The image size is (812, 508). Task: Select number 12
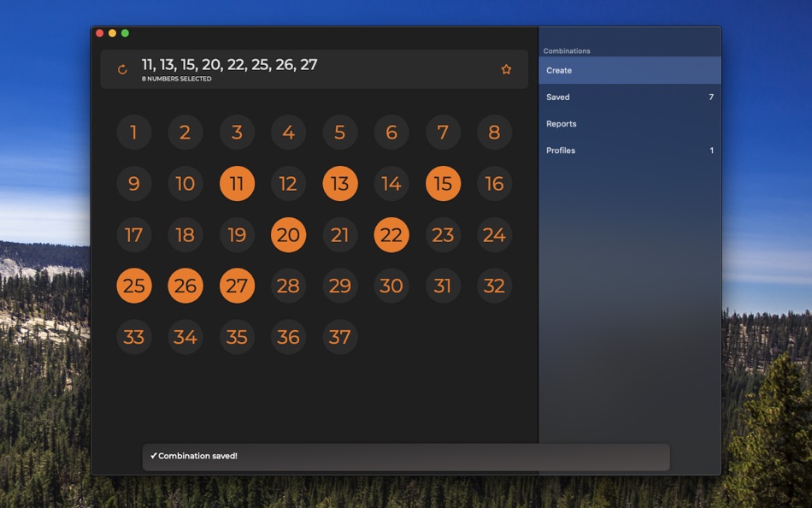coord(288,184)
